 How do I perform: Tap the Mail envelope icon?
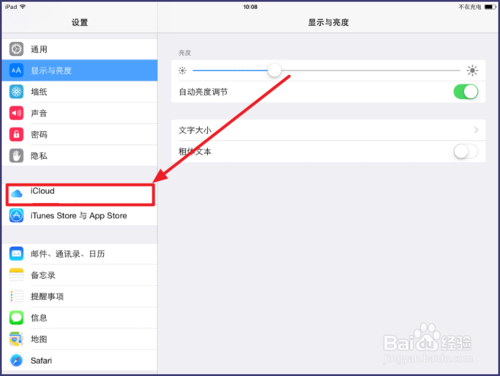pyautogui.click(x=16, y=254)
